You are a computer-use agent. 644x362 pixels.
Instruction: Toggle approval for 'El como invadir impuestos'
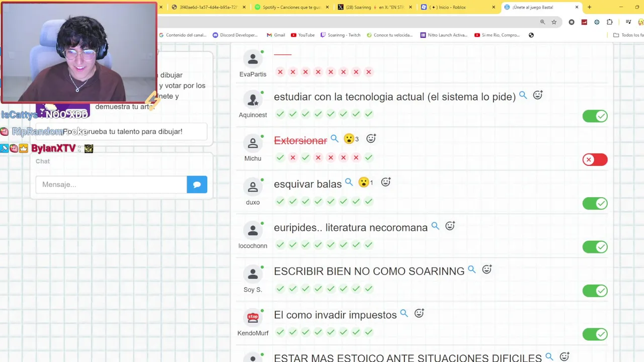pyautogui.click(x=595, y=334)
